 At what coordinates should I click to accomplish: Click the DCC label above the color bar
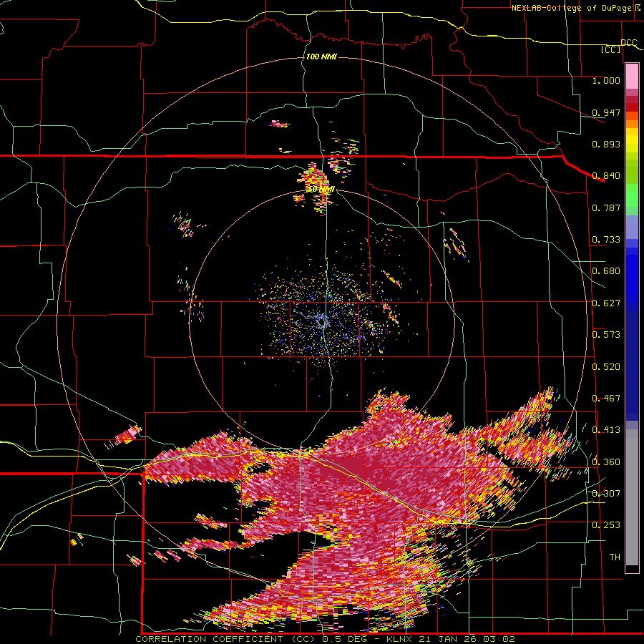pos(628,43)
